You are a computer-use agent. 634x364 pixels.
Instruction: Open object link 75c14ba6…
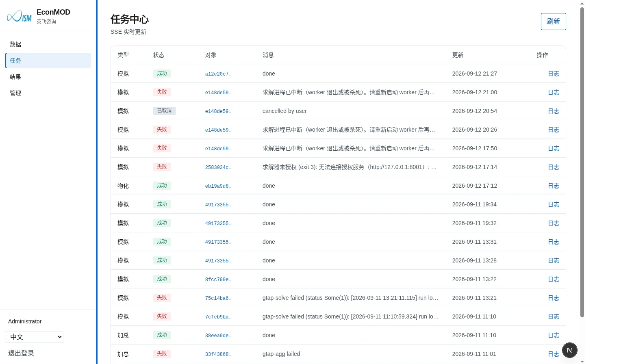[x=218, y=298]
